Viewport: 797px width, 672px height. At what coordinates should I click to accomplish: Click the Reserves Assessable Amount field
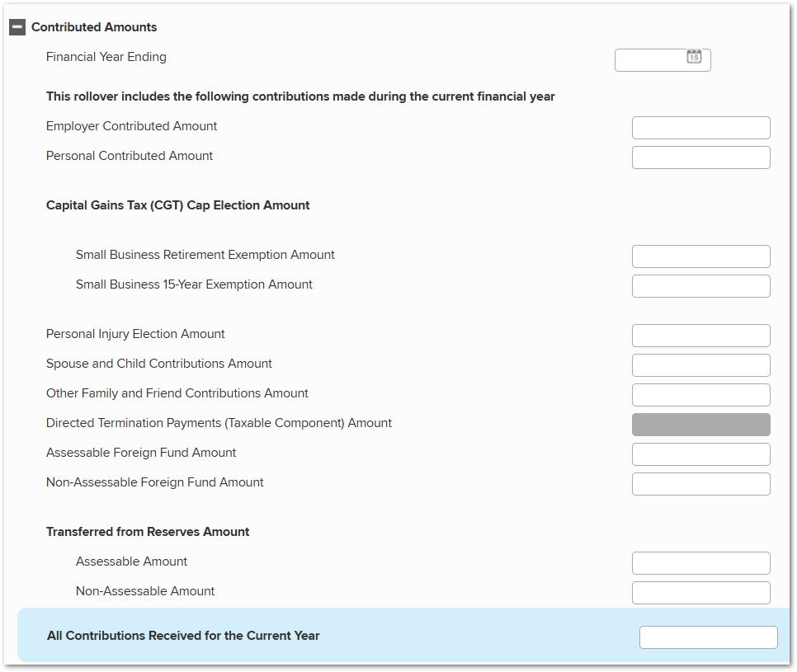(701, 563)
